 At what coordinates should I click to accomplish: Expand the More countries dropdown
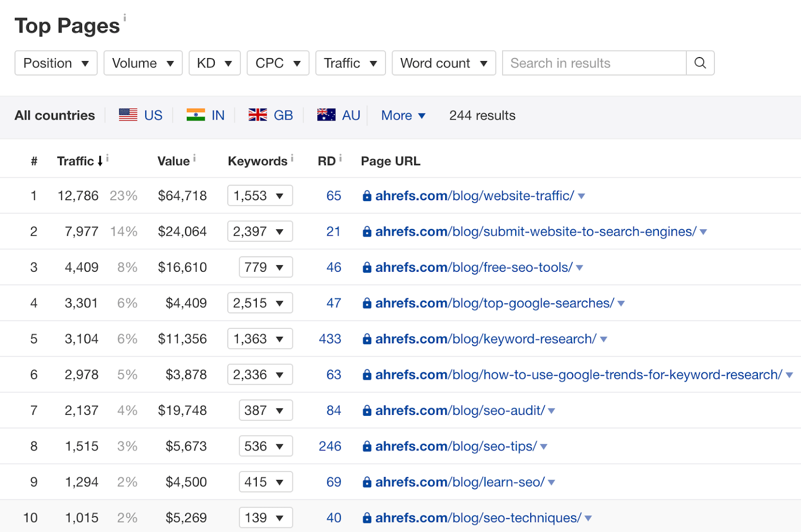point(403,116)
